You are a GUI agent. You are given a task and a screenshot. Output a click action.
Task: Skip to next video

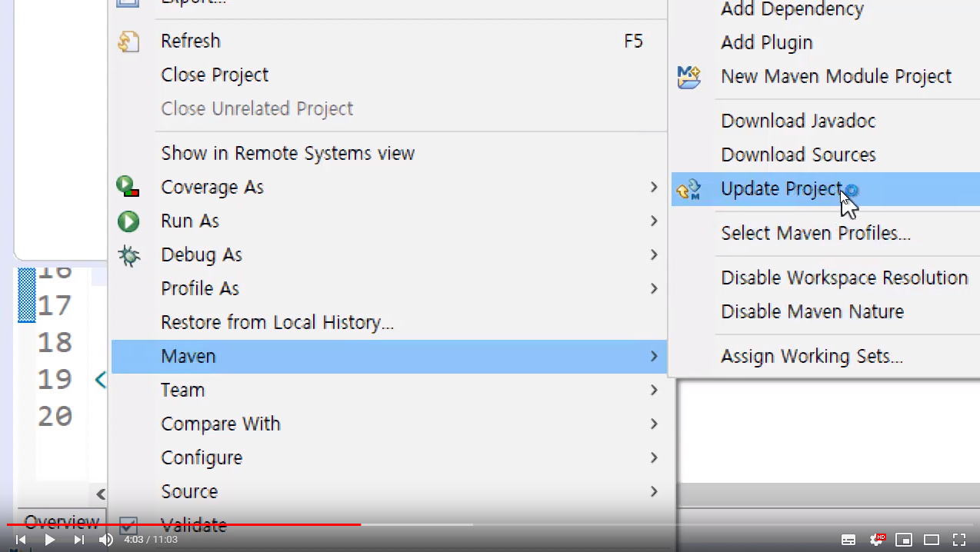pyautogui.click(x=78, y=540)
